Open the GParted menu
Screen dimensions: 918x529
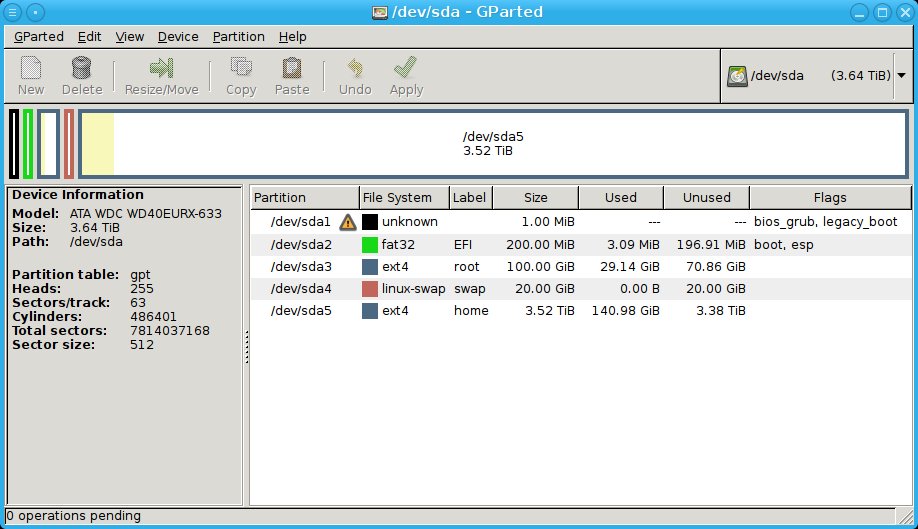point(39,37)
